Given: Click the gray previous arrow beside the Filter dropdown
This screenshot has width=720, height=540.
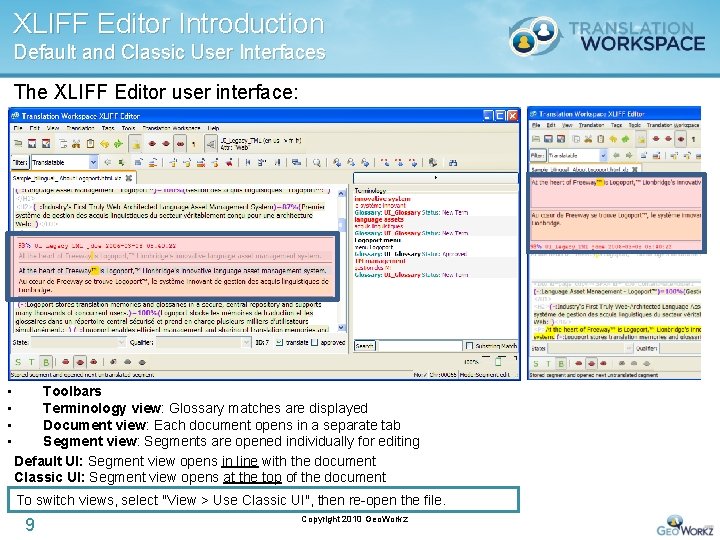Looking at the screenshot, I should point(107,162).
